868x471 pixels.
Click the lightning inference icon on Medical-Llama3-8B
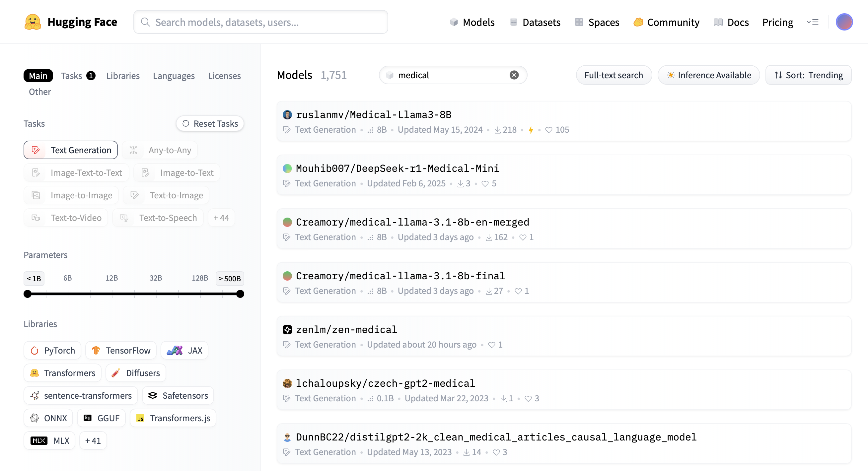point(531,130)
